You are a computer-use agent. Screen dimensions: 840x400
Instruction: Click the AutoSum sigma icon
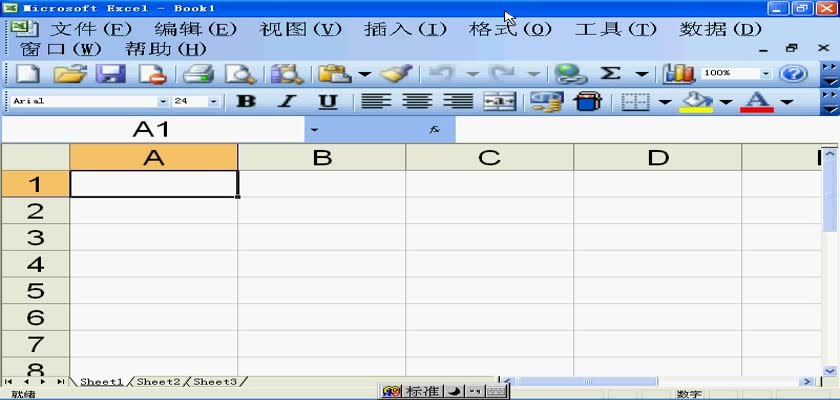pyautogui.click(x=610, y=74)
